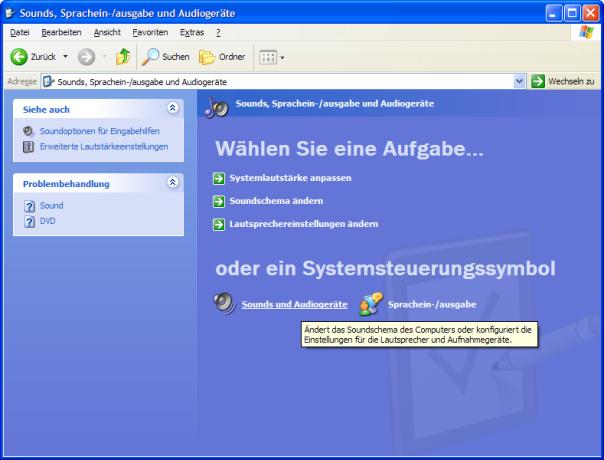The image size is (604, 460).
Task: Click the Sprachein-/ausgabe icon
Action: point(371,303)
